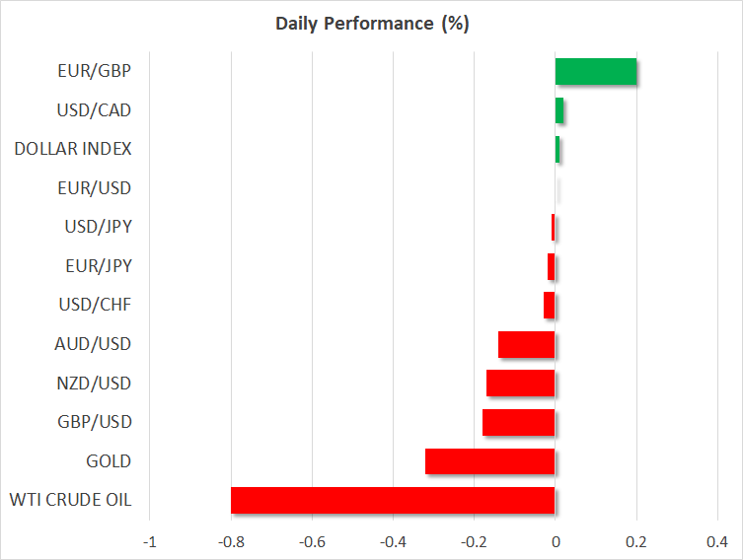Click the small green USD/CAD bar
Screen dimensions: 743x560
point(559,110)
